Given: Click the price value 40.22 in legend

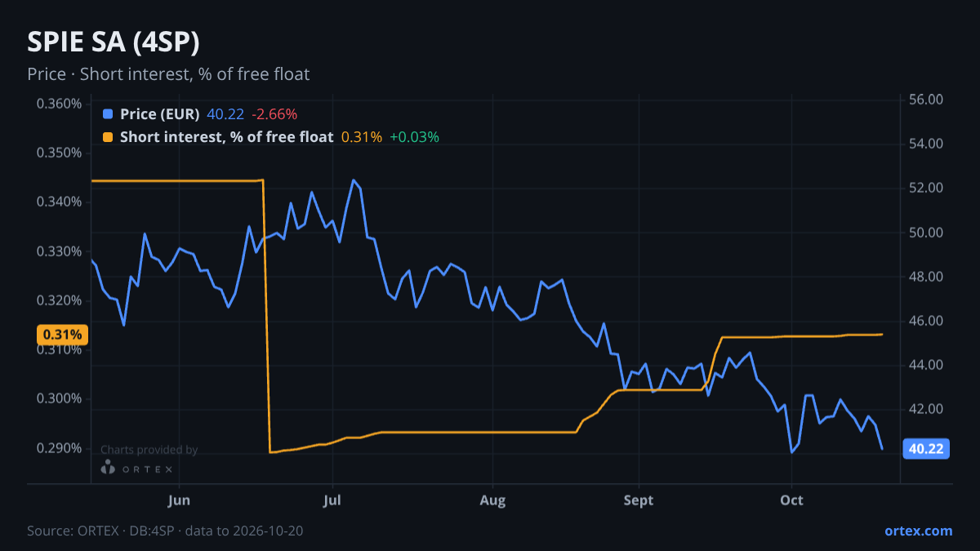Looking at the screenshot, I should (225, 114).
